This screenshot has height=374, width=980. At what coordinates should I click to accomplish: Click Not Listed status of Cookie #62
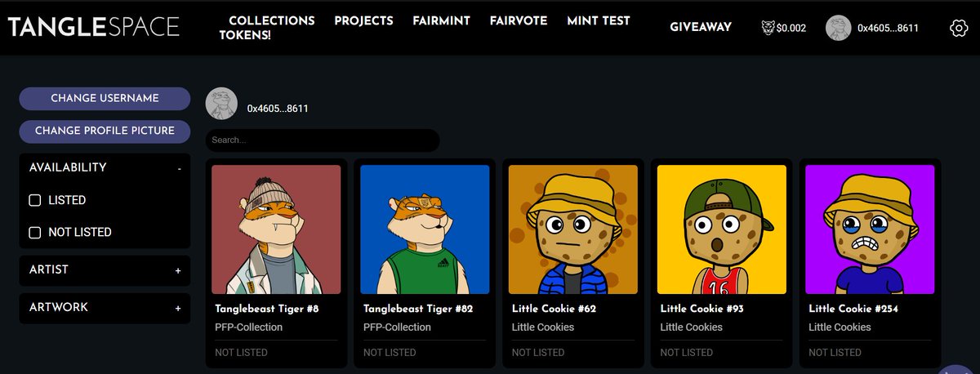tap(538, 353)
